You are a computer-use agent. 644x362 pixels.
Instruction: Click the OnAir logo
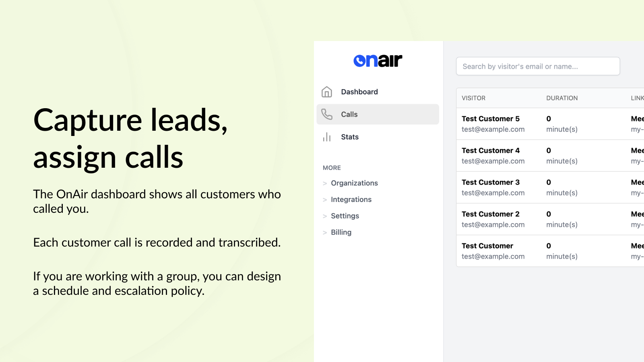pos(377,60)
